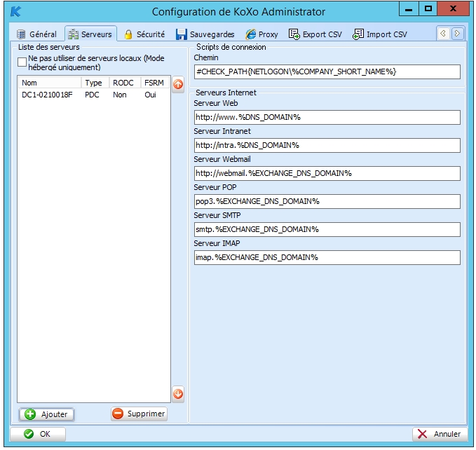Click the RODC column header
The height and width of the screenshot is (450, 476).
click(125, 83)
